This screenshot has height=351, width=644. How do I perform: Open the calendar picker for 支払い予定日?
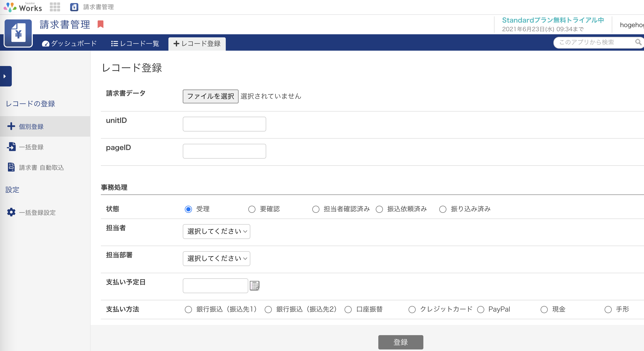coord(254,286)
